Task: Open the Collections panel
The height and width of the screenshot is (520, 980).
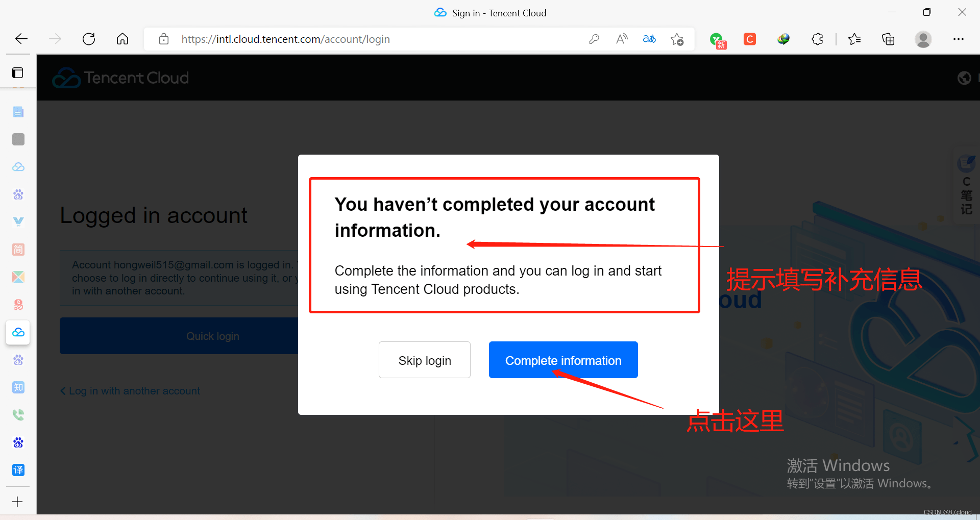Action: (x=888, y=39)
